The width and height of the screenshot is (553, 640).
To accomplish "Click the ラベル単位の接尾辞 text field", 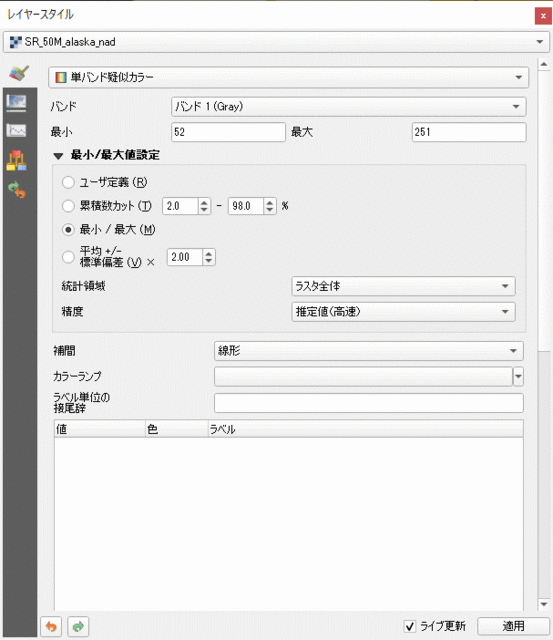I will [x=369, y=403].
